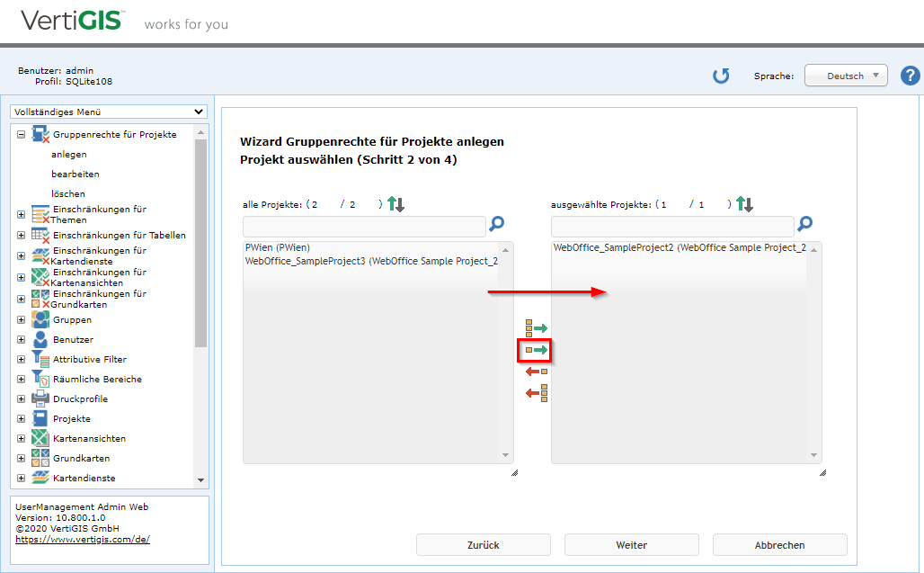The image size is (924, 573).
Task: Click search magnifier for ausgewählte Projekte
Action: pos(805,224)
